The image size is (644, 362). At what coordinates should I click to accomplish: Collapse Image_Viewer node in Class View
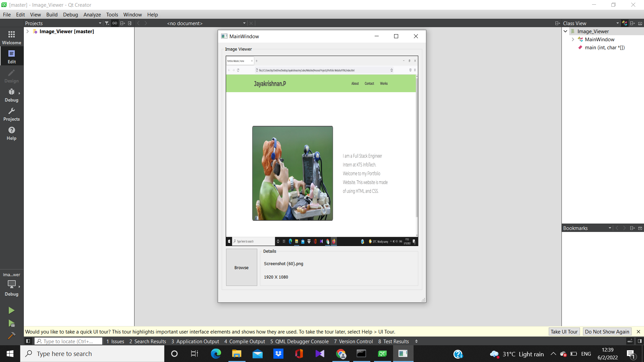pos(566,31)
